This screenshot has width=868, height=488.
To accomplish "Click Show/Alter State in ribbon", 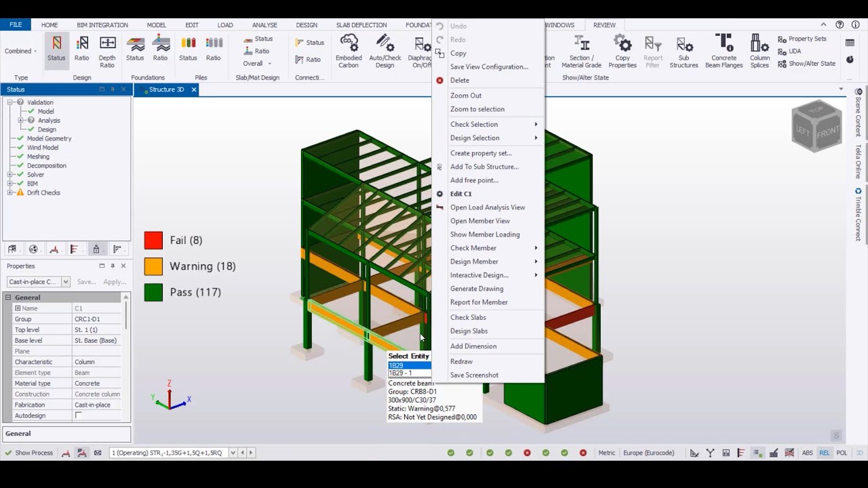I will point(807,64).
